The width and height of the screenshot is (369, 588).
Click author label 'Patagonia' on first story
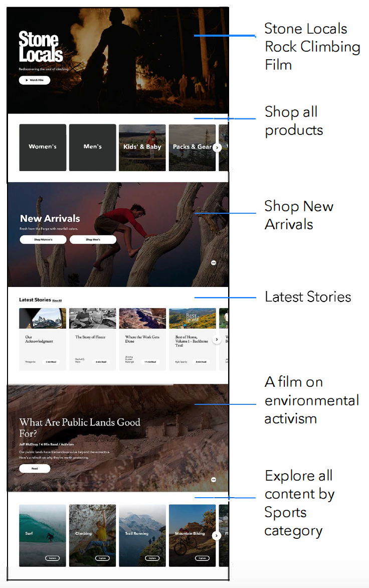pos(31,362)
